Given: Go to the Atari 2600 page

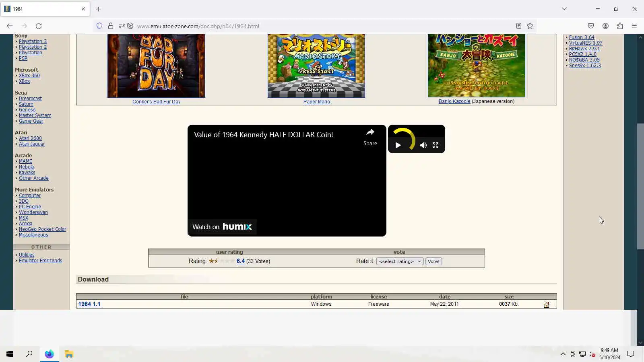Looking at the screenshot, I should point(30,138).
